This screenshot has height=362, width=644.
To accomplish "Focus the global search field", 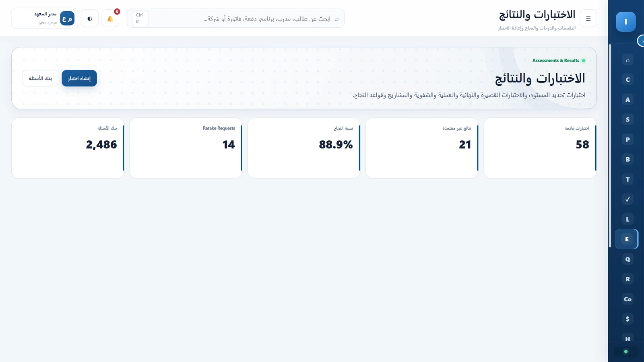I will coord(236,19).
